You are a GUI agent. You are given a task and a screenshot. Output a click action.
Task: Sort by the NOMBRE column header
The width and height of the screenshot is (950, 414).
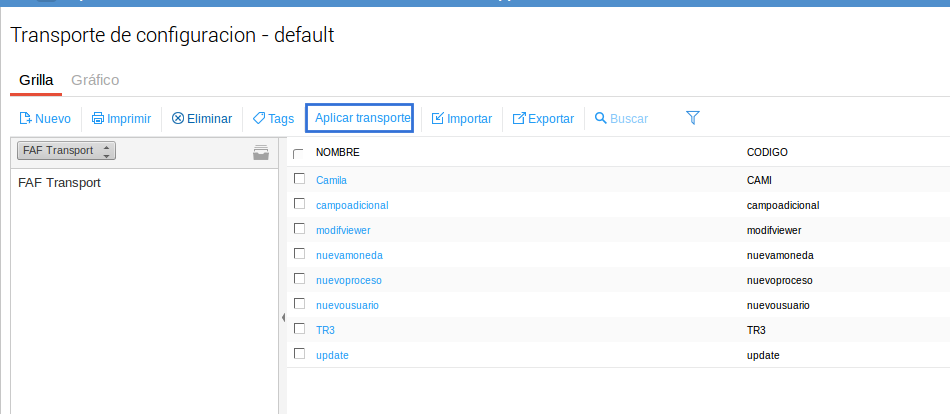click(337, 152)
